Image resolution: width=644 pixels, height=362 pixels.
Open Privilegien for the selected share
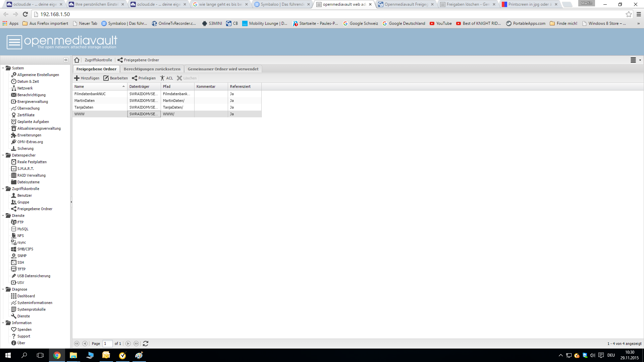144,78
